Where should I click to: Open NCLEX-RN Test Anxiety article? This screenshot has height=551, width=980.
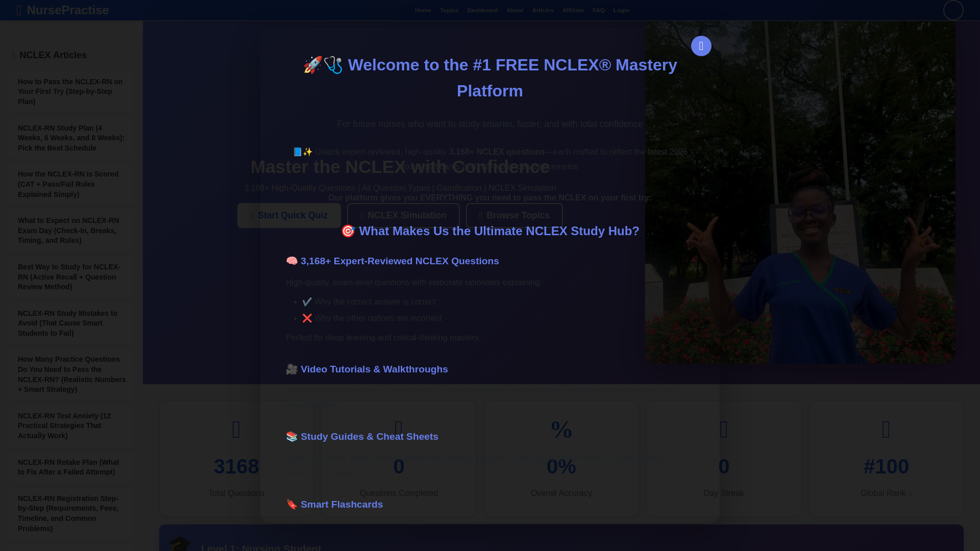coord(71,426)
